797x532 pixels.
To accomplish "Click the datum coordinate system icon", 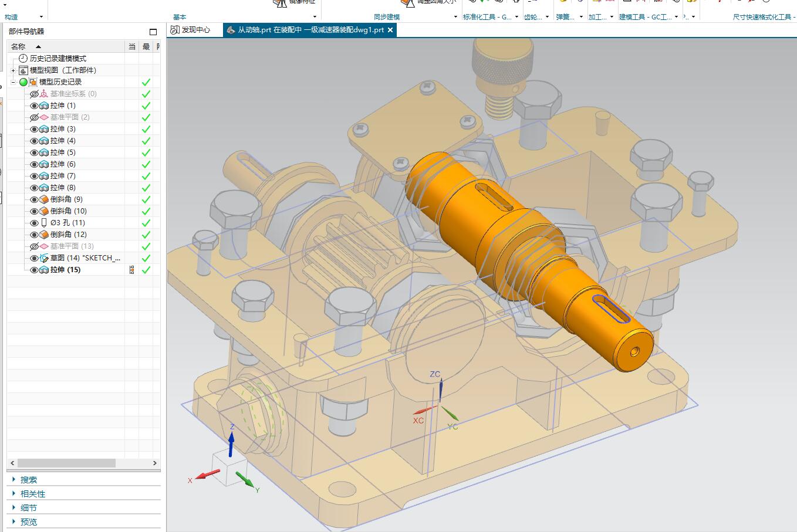I will tap(44, 94).
